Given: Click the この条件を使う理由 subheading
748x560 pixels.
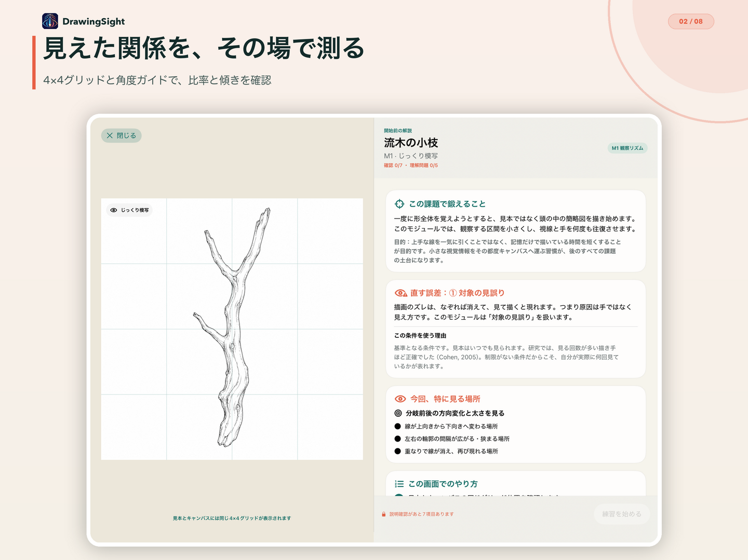Looking at the screenshot, I should 420,336.
